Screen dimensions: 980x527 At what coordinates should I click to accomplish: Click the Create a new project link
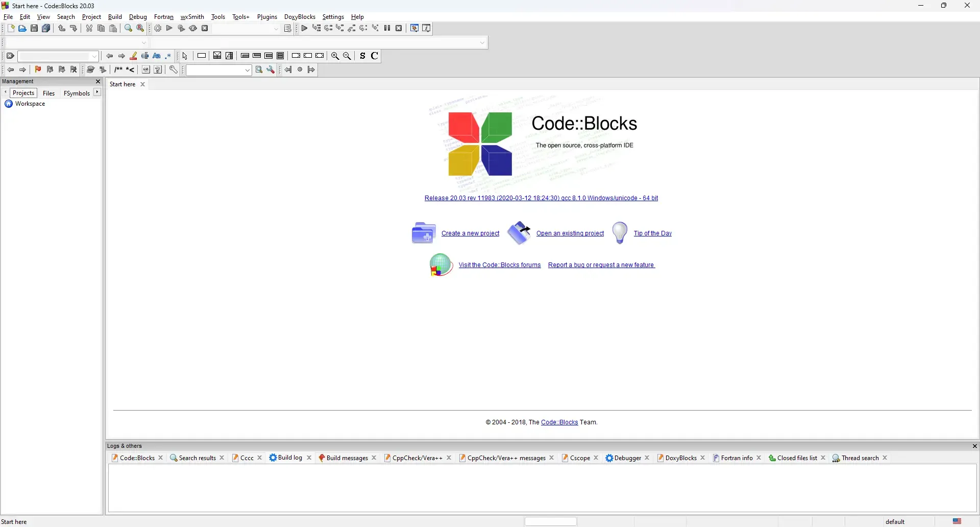(471, 234)
